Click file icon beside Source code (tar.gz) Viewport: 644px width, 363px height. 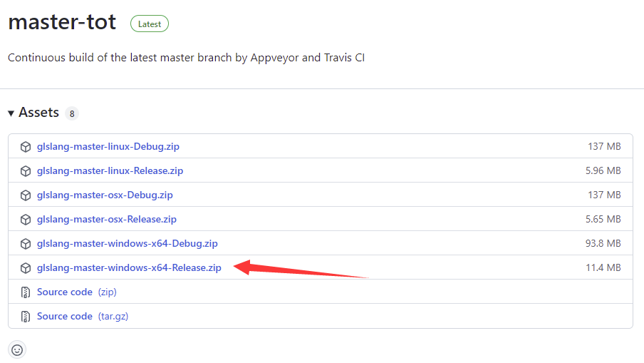[26, 317]
